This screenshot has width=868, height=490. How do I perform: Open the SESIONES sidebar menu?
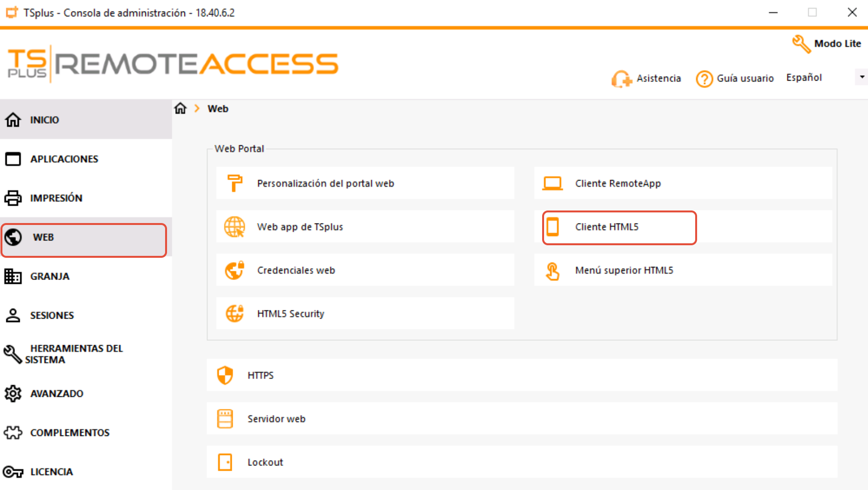pyautogui.click(x=86, y=315)
